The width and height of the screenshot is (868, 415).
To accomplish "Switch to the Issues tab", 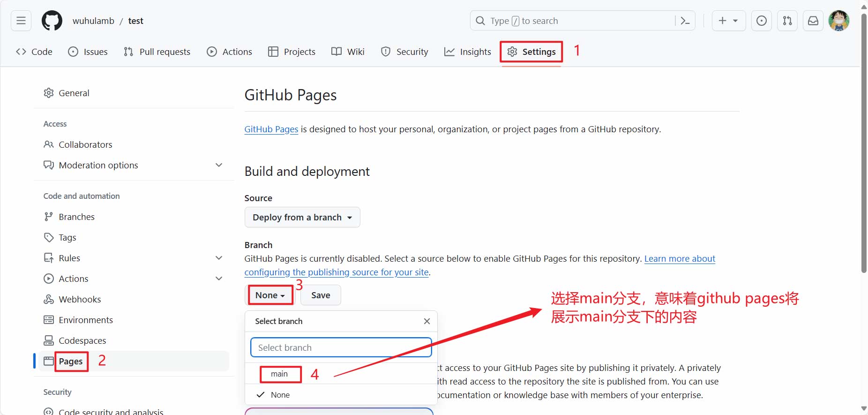I will point(88,52).
